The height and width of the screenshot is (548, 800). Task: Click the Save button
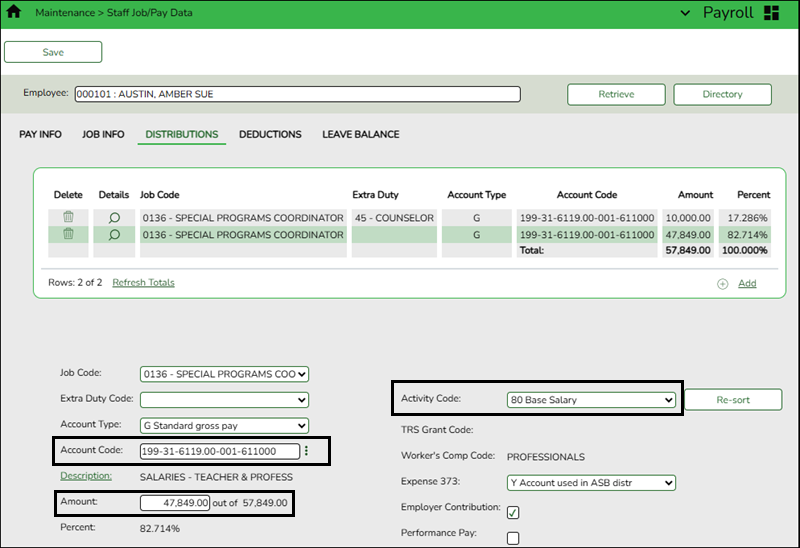(53, 52)
